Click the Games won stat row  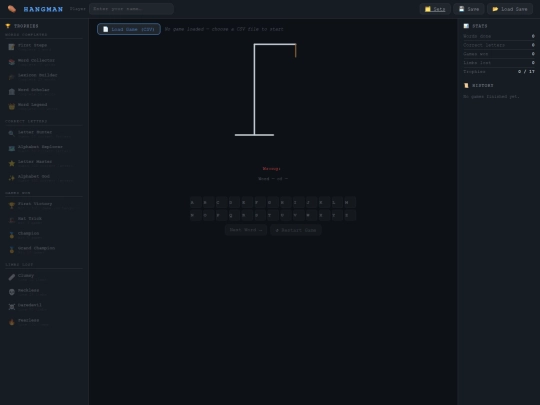coord(499,54)
